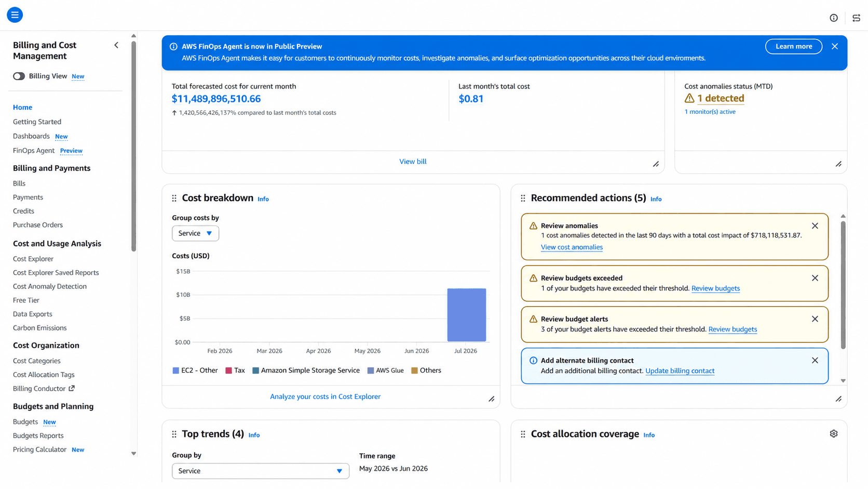Open Carbon Emissions in the sidebar
868x489 pixels.
[39, 328]
